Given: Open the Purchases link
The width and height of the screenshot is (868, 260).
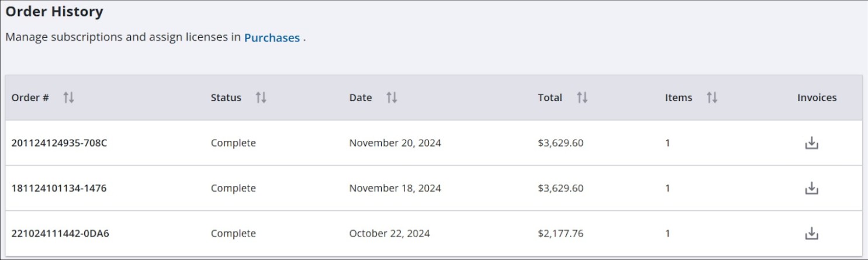Looking at the screenshot, I should (x=272, y=37).
